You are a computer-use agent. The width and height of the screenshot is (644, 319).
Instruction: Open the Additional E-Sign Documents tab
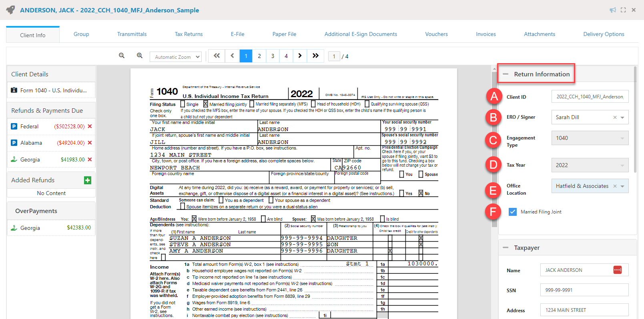coord(361,34)
